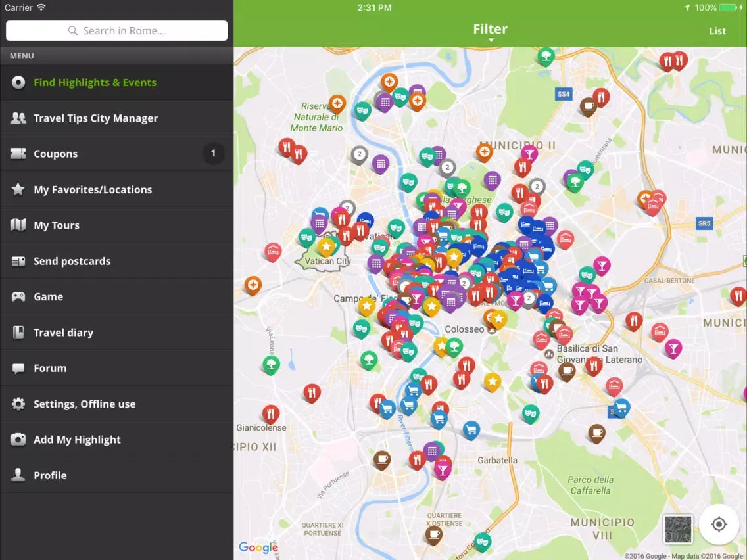Select the coffee cup pin near Quartiere X Ostiense
747x560 pixels.
(x=434, y=534)
